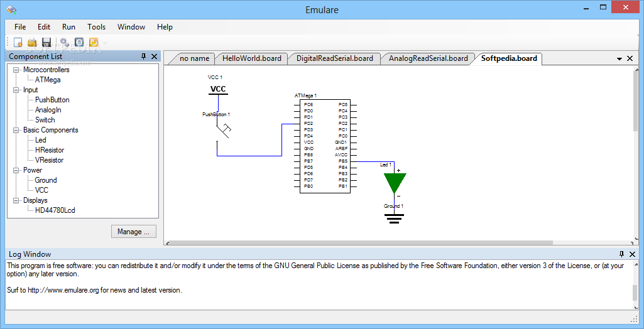
Task: Collapse the Microcontrollers tree node
Action: tap(16, 70)
